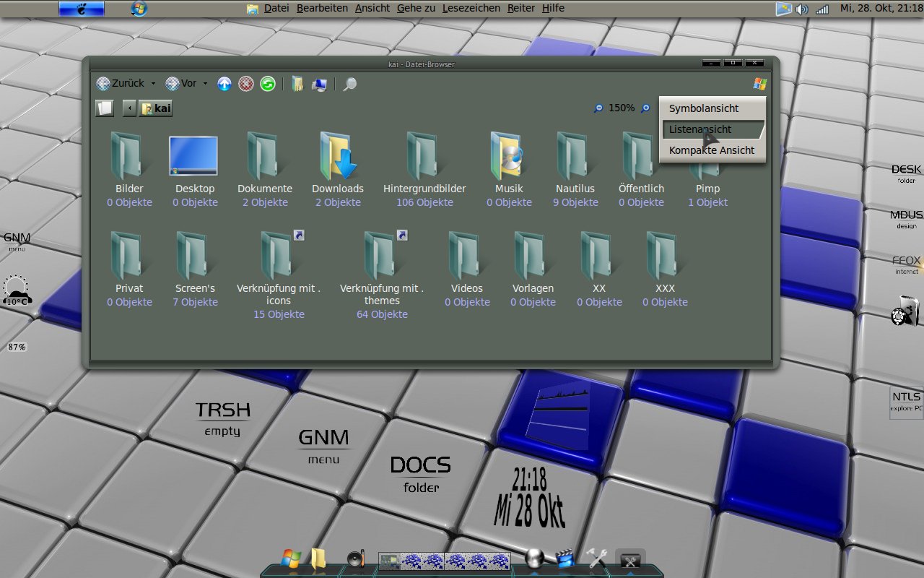Open the home folder toolbar icon
Image resolution: width=924 pixels, height=578 pixels.
(297, 84)
